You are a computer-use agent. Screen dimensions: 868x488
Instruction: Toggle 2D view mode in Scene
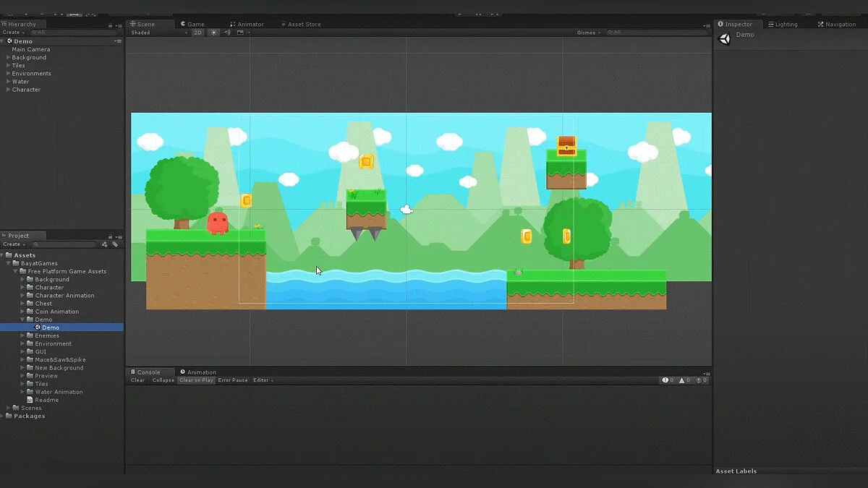pyautogui.click(x=197, y=33)
